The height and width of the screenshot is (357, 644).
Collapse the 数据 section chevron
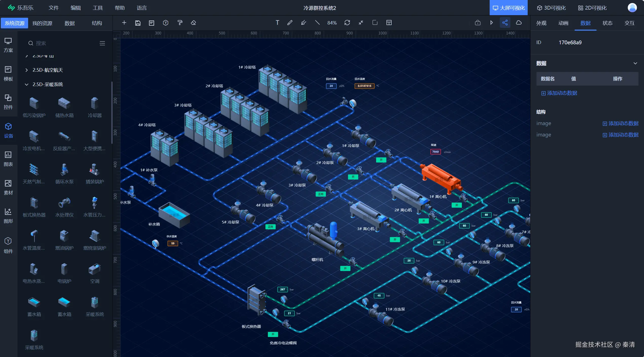635,63
